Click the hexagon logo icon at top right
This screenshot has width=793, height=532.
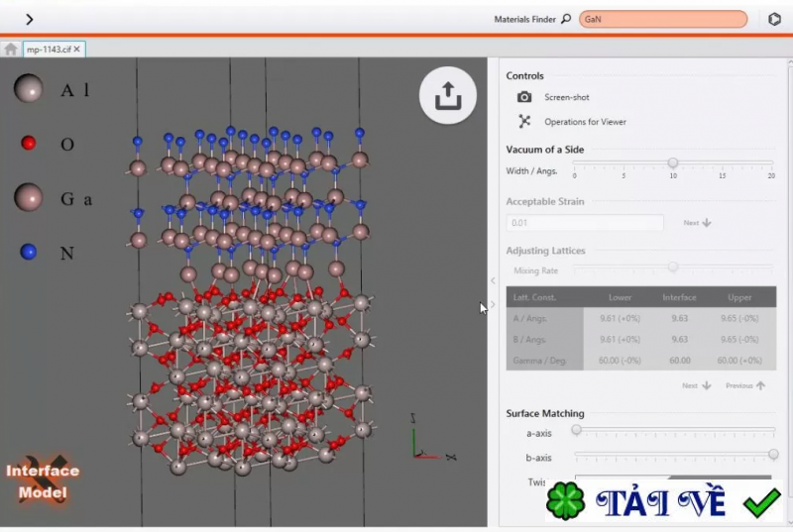[x=775, y=19]
